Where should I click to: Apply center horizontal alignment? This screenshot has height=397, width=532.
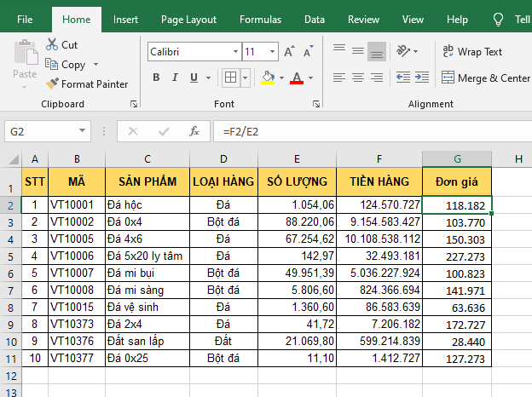(358, 78)
